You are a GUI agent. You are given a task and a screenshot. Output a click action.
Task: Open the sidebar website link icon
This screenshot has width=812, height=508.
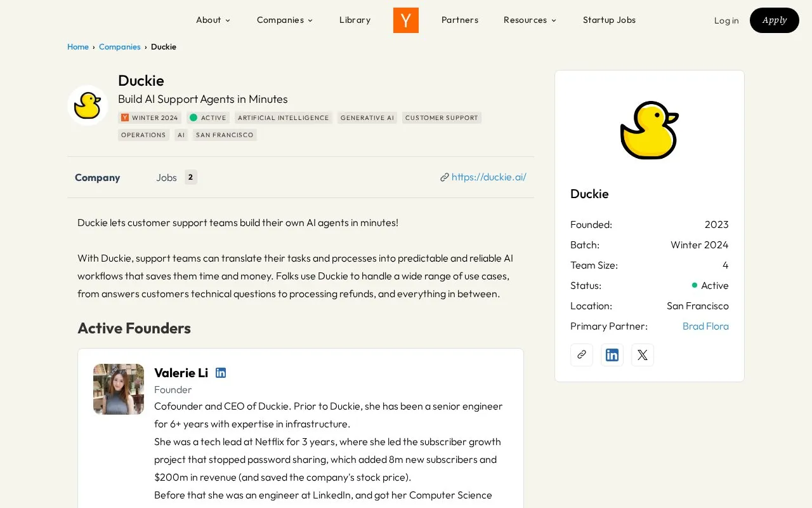coord(582,355)
